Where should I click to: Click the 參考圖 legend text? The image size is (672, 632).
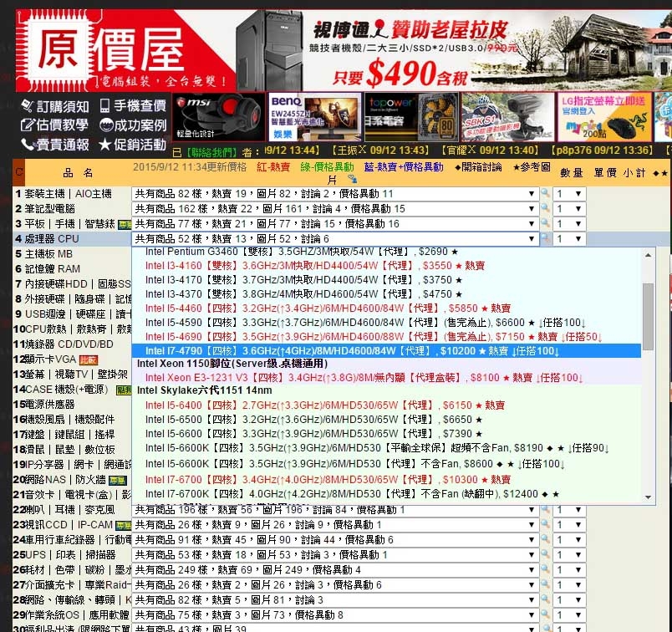532,167
